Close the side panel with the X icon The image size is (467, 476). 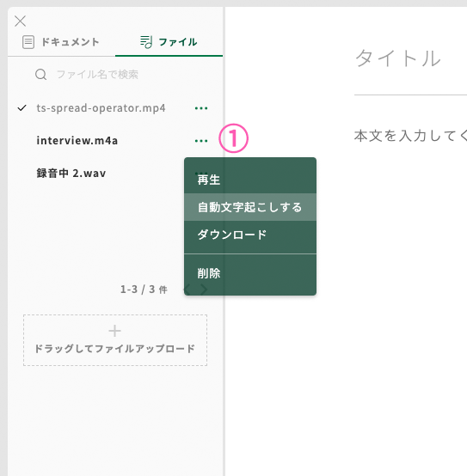pyautogui.click(x=20, y=21)
